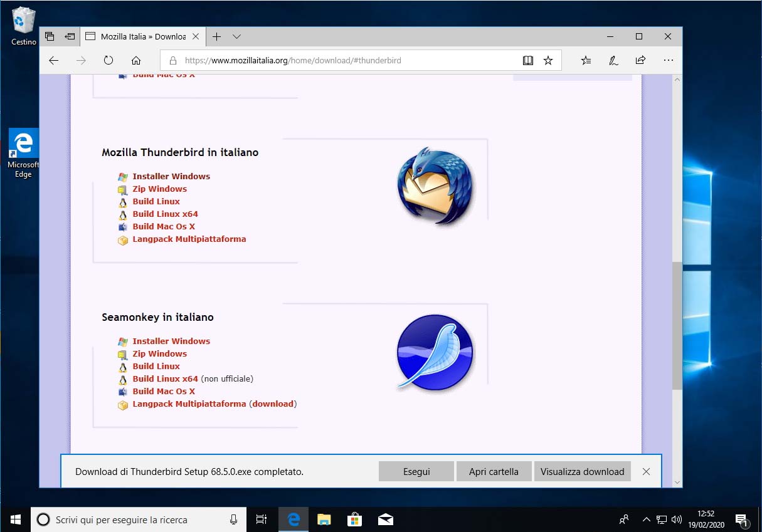The height and width of the screenshot is (532, 762).
Task: Download Thunderbird Langpack Multipiattaforma
Action: point(189,239)
